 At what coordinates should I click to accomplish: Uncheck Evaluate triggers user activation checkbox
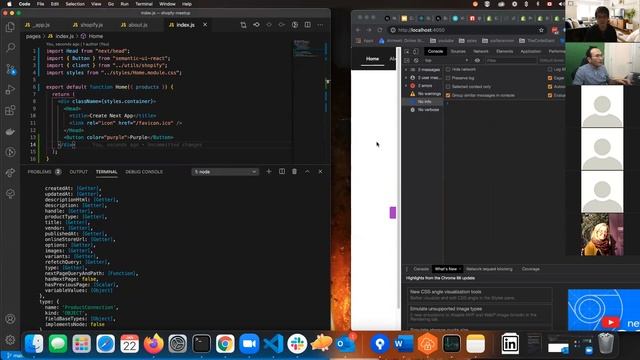550,95
